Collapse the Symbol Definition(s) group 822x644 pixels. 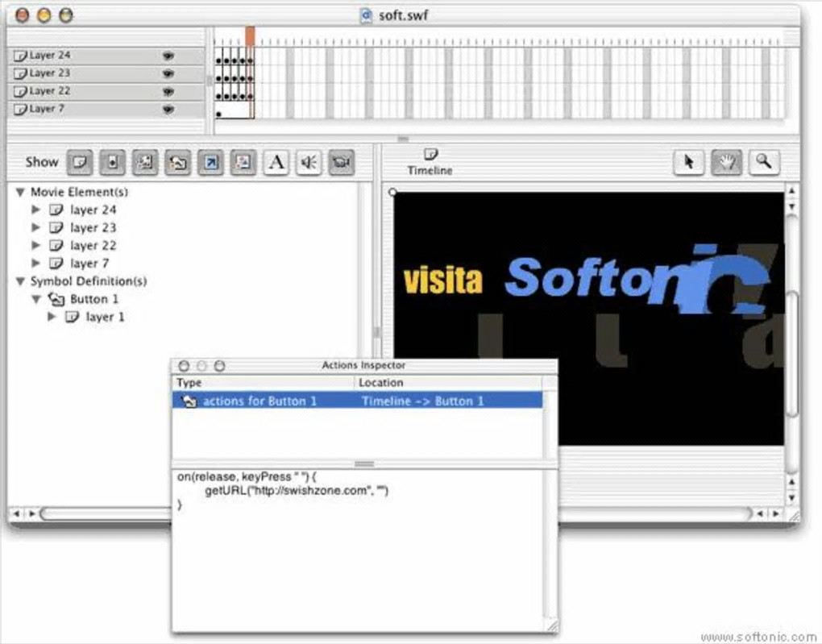click(20, 281)
